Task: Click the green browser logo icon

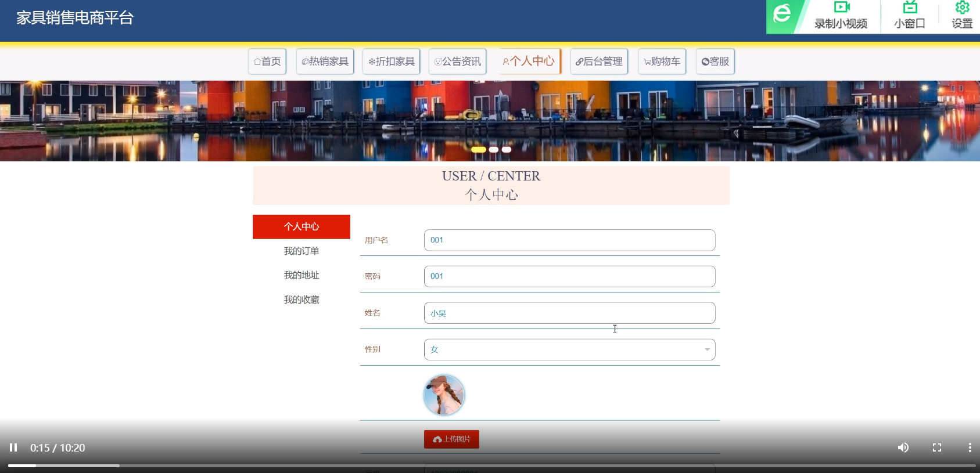Action: [x=782, y=13]
